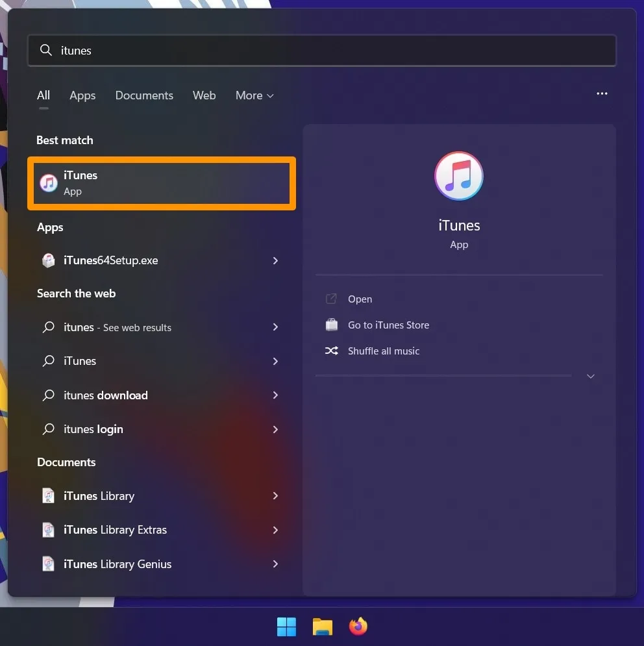644x646 pixels.
Task: Switch to the Documents filter tab
Action: tap(144, 95)
